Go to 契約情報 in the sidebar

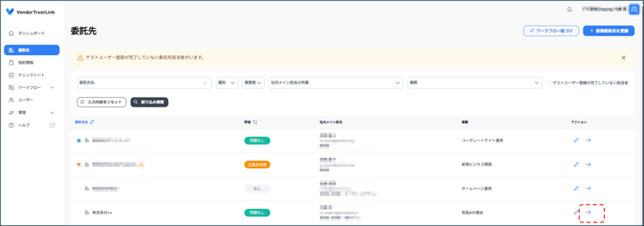(x=31, y=63)
